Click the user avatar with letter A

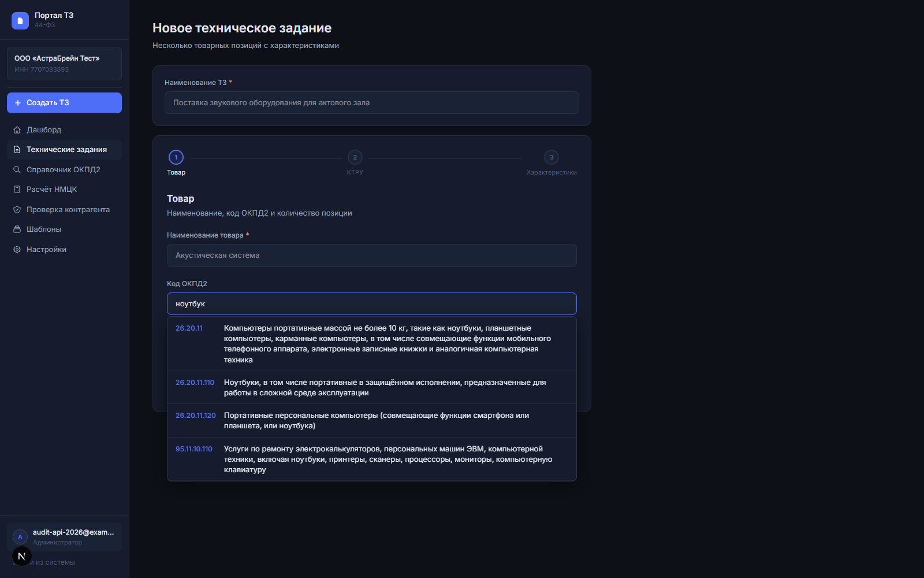pos(20,537)
